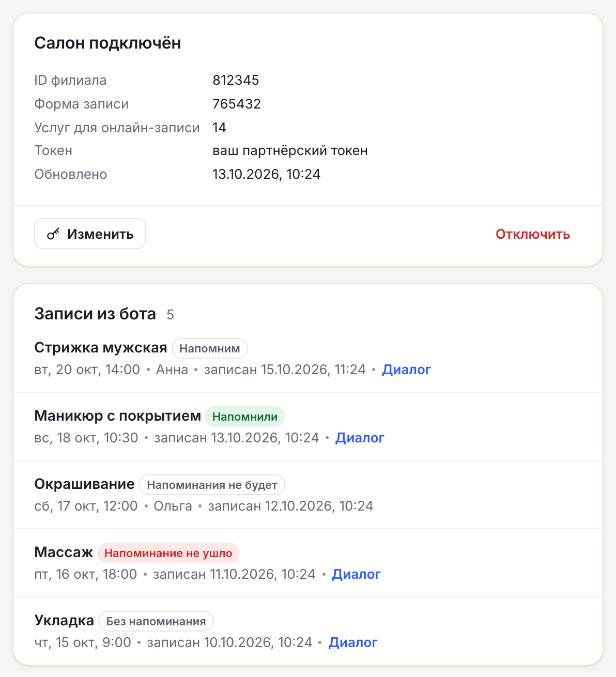
Task: Open the Диалог link for Стрижка мужская
Action: [406, 370]
